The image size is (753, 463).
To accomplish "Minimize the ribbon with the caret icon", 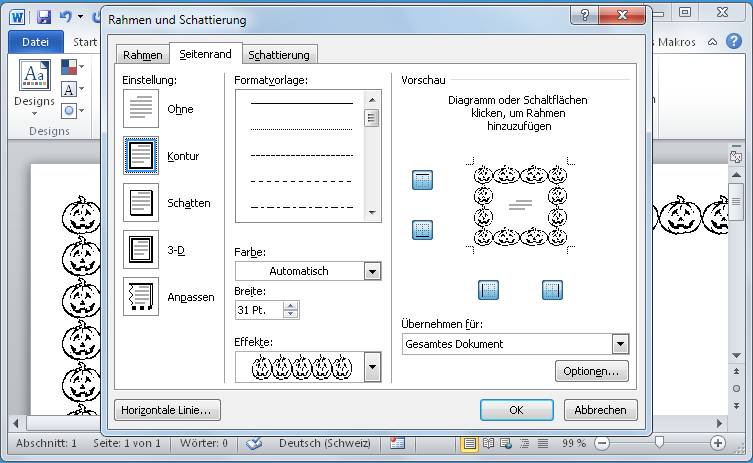I will point(713,42).
